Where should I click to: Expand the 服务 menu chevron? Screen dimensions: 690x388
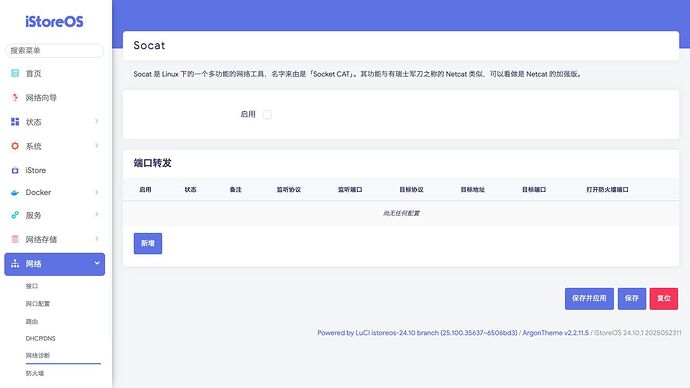(x=96, y=214)
